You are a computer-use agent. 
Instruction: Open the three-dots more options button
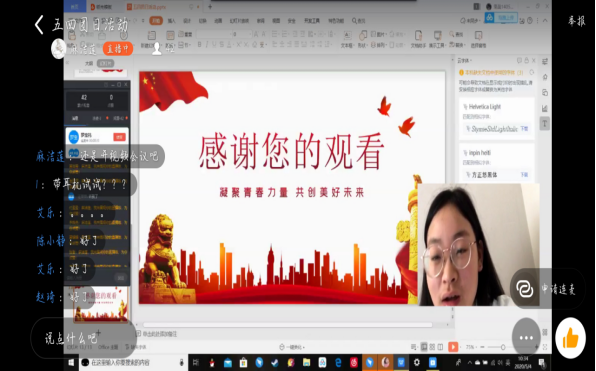526,338
